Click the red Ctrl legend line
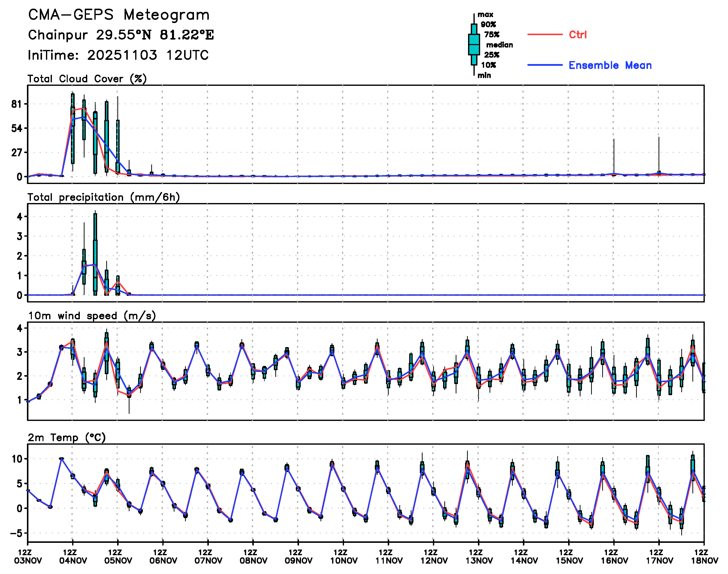The width and height of the screenshot is (728, 574). point(545,34)
